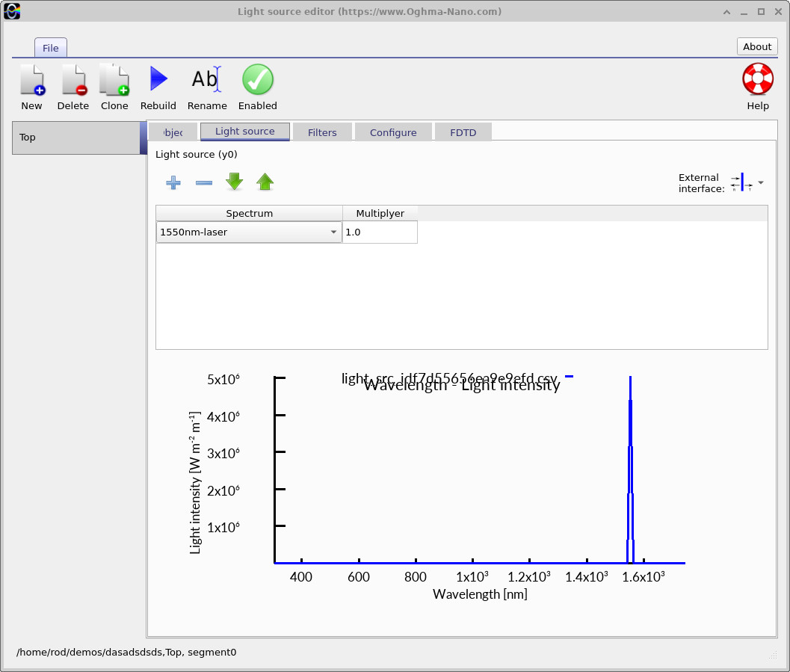Switch to the Light source tab

pyautogui.click(x=245, y=132)
